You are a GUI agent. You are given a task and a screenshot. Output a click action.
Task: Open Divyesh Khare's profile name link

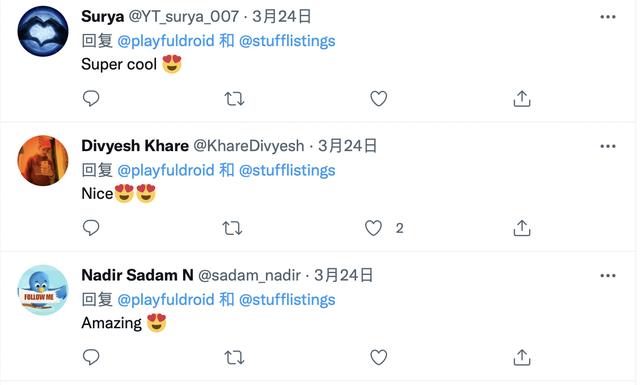click(135, 146)
